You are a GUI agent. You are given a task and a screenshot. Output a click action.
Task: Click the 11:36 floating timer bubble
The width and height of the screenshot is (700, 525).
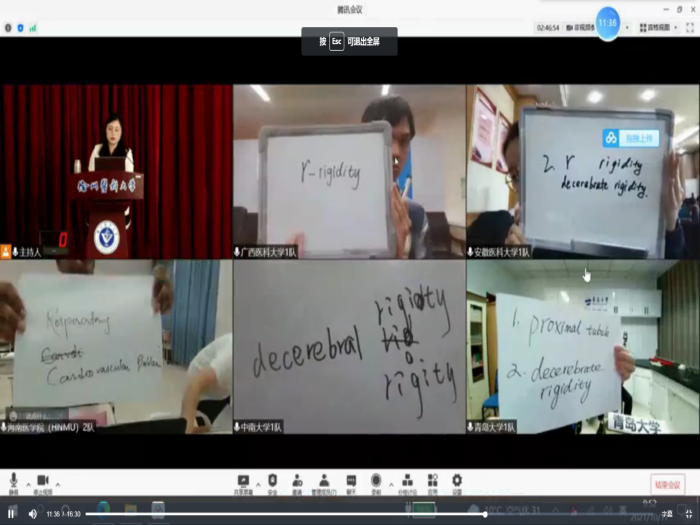(608, 23)
